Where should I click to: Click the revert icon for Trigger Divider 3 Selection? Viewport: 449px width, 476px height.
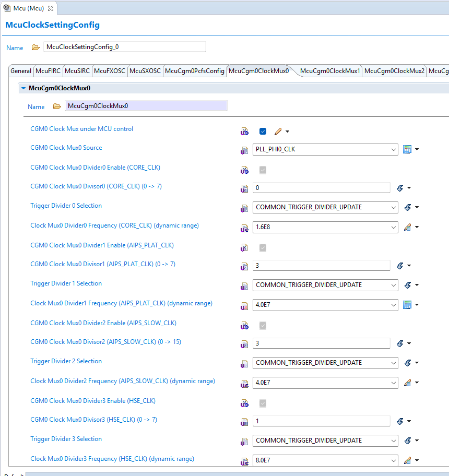tap(408, 441)
